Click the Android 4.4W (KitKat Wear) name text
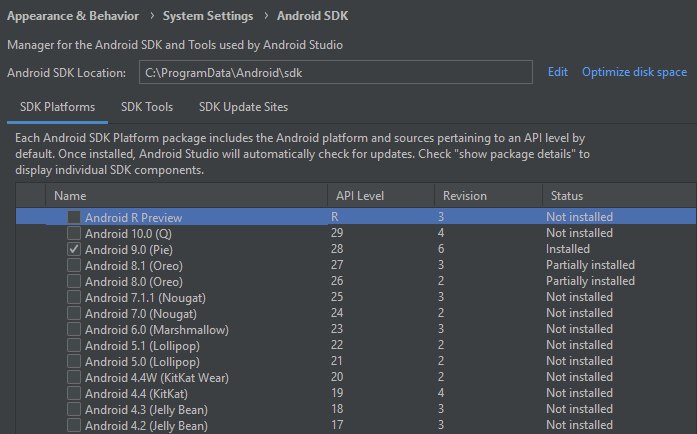This screenshot has width=697, height=434. (x=157, y=378)
